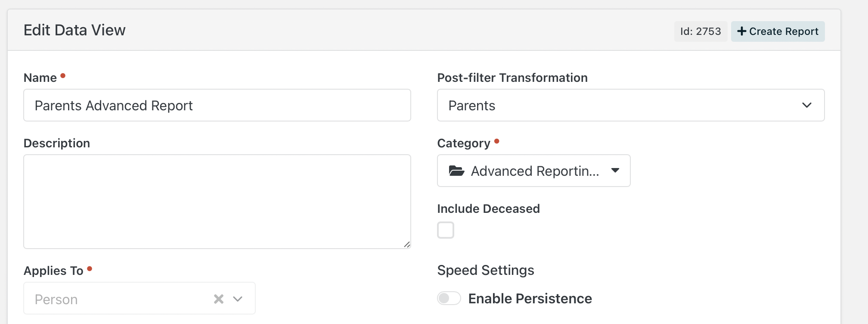Click the Include Deceased label
868x324 pixels.
coord(488,209)
